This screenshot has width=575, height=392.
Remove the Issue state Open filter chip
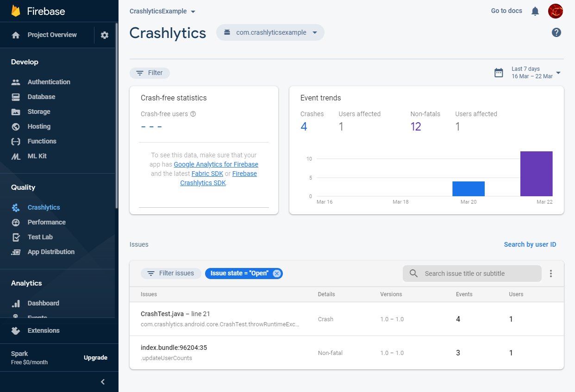276,274
